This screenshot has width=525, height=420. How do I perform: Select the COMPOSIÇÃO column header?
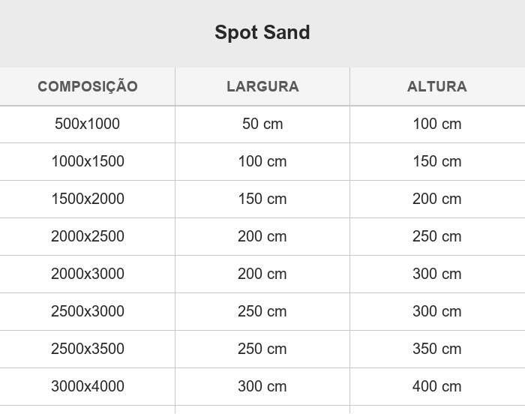tap(88, 86)
